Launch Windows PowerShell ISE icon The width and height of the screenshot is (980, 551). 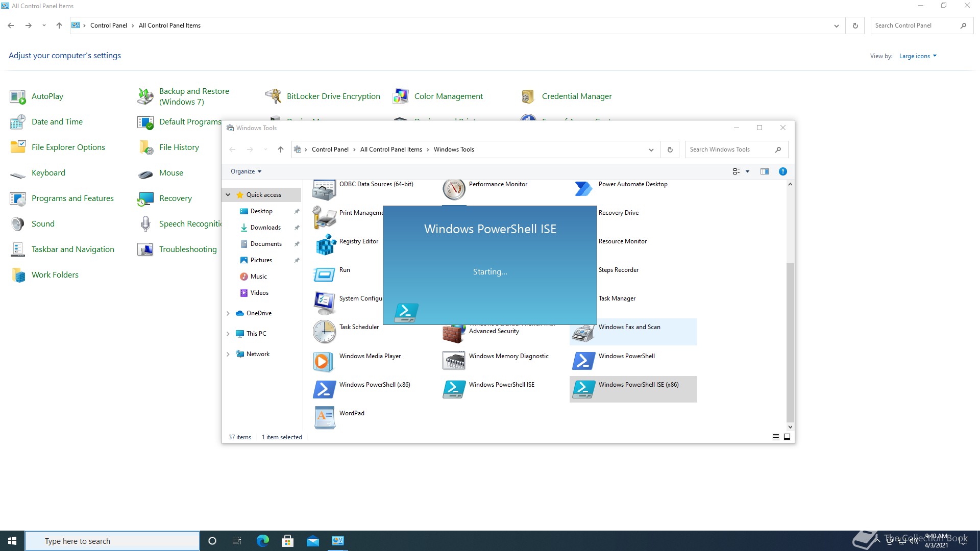click(x=454, y=389)
